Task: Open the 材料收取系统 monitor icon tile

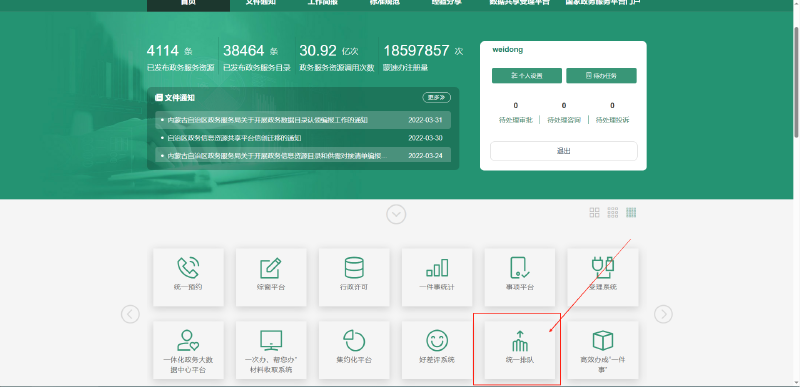Action: (271, 350)
